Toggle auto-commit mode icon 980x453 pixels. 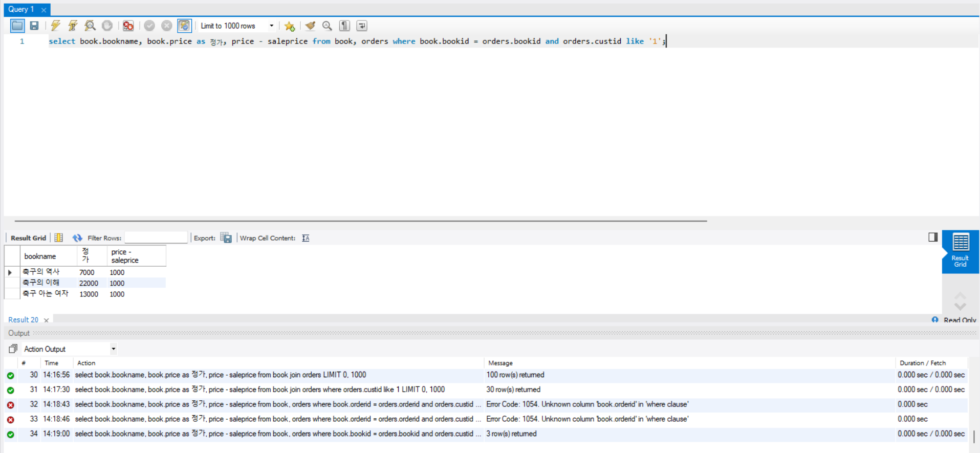[184, 26]
